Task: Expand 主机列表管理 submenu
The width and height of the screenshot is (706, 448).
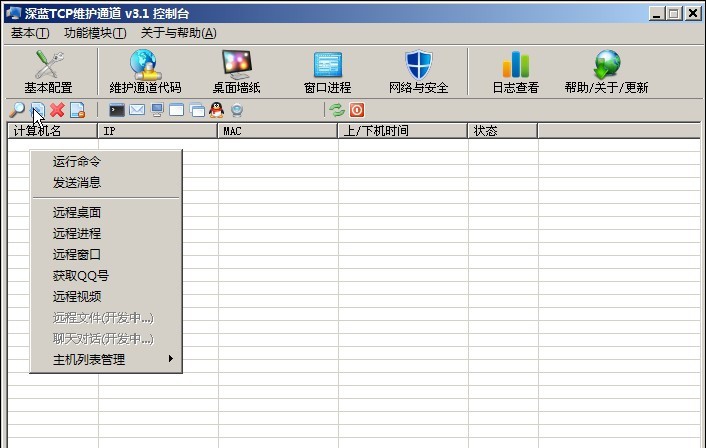Action: (106, 359)
